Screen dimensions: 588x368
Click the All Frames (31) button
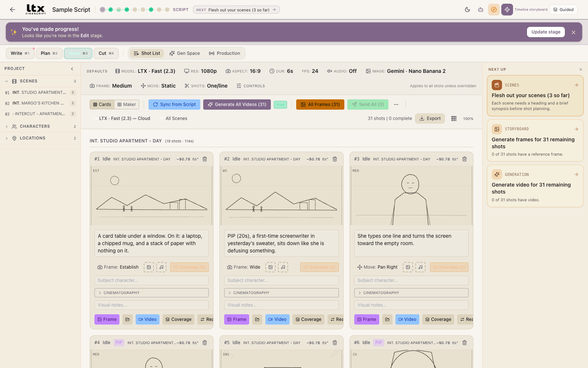tap(320, 105)
